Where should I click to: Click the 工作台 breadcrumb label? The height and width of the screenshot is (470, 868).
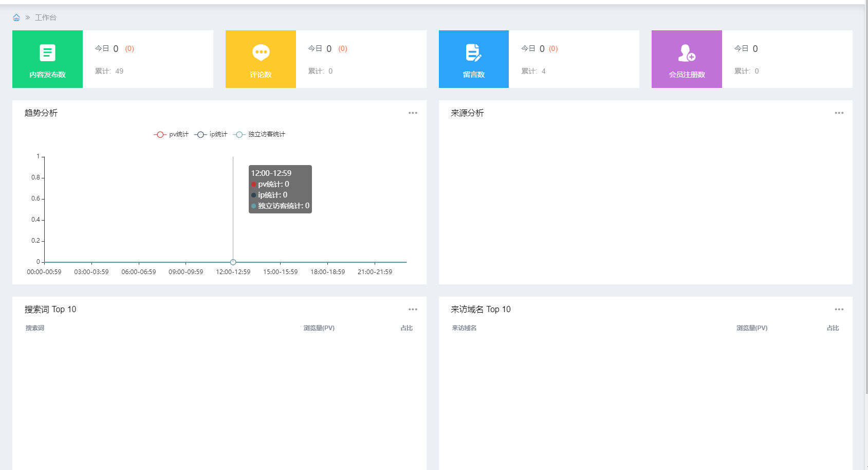46,17
